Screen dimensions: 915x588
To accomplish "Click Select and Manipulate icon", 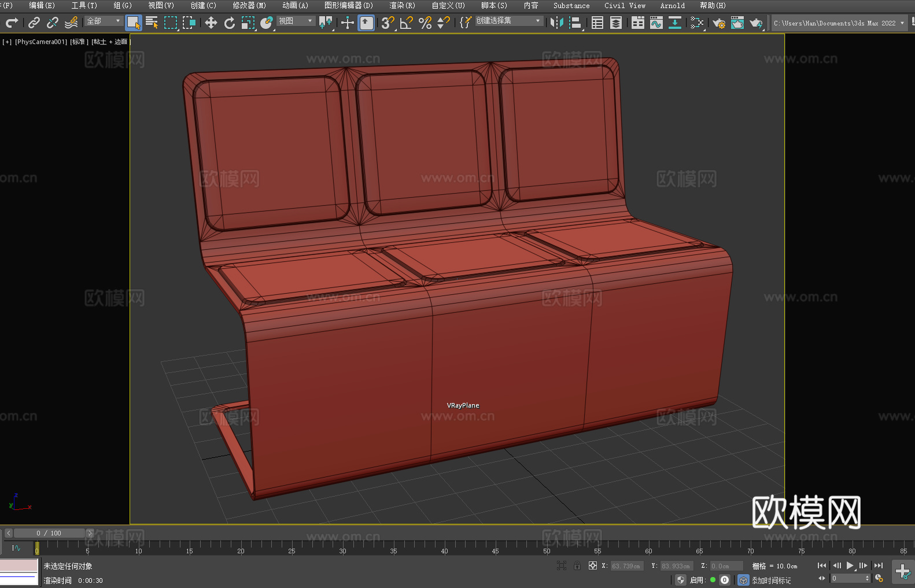I will 348,23.
